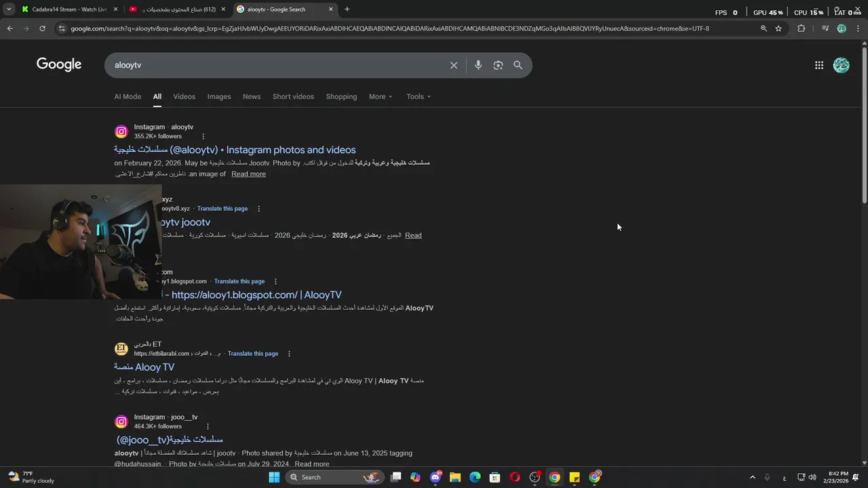Reload the current page
868x488 pixels.
coord(42,28)
